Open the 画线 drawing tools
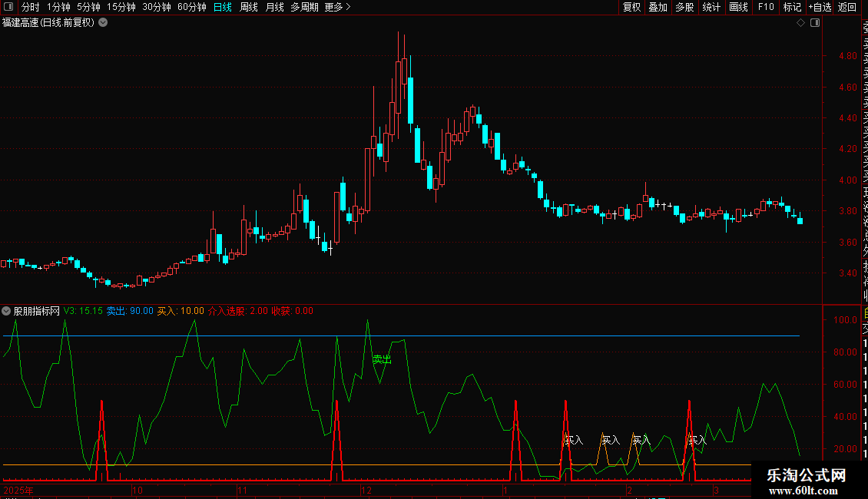 738,7
